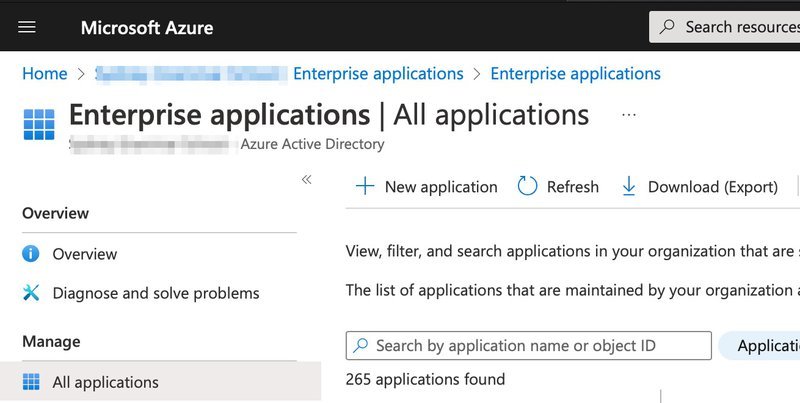The height and width of the screenshot is (403, 800).
Task: Click the text starting View, filter, and search
Action: click(x=572, y=251)
